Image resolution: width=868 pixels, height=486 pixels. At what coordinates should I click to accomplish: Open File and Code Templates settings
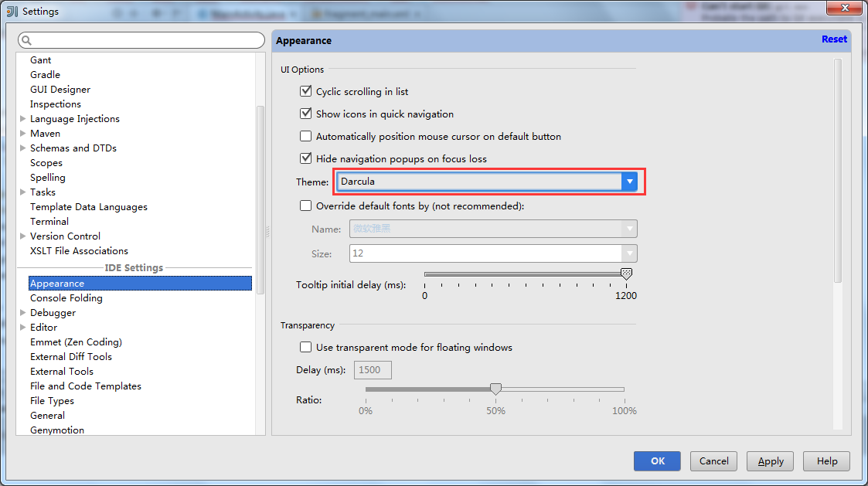click(86, 386)
